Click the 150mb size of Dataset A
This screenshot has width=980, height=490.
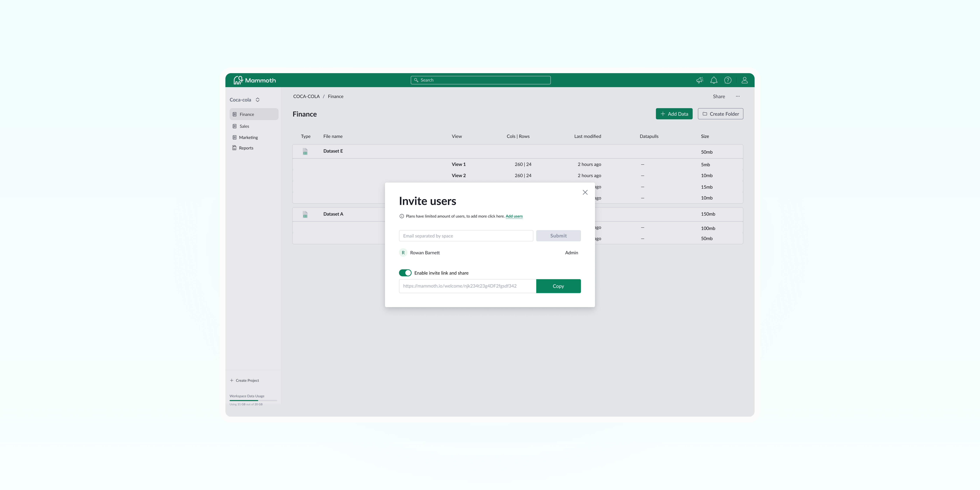pos(708,214)
